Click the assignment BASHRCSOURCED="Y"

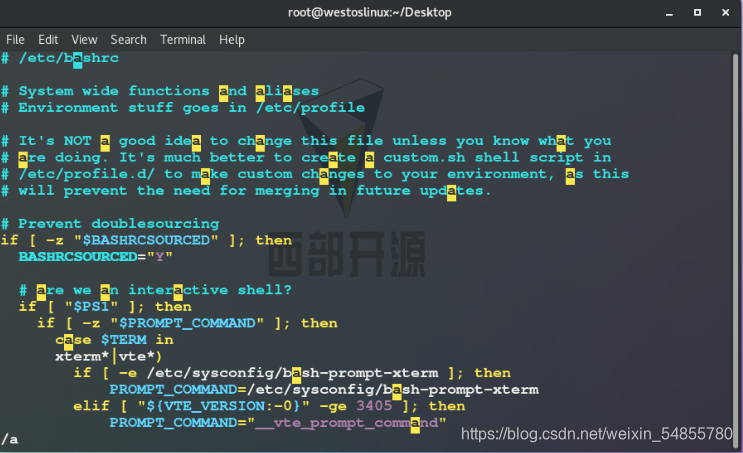[x=95, y=257]
